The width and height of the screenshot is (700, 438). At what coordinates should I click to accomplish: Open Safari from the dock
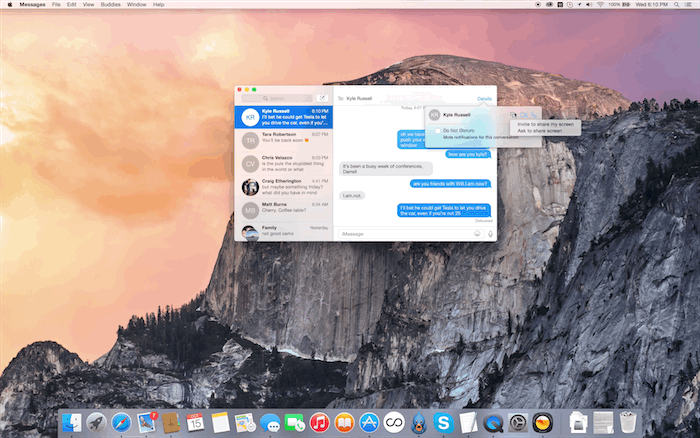pyautogui.click(x=121, y=423)
